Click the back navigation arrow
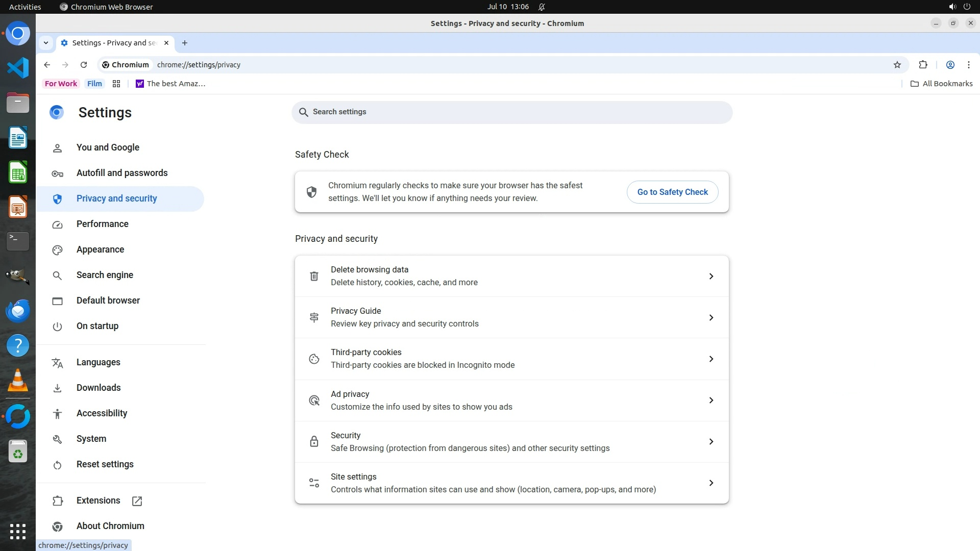The height and width of the screenshot is (551, 980). [47, 65]
